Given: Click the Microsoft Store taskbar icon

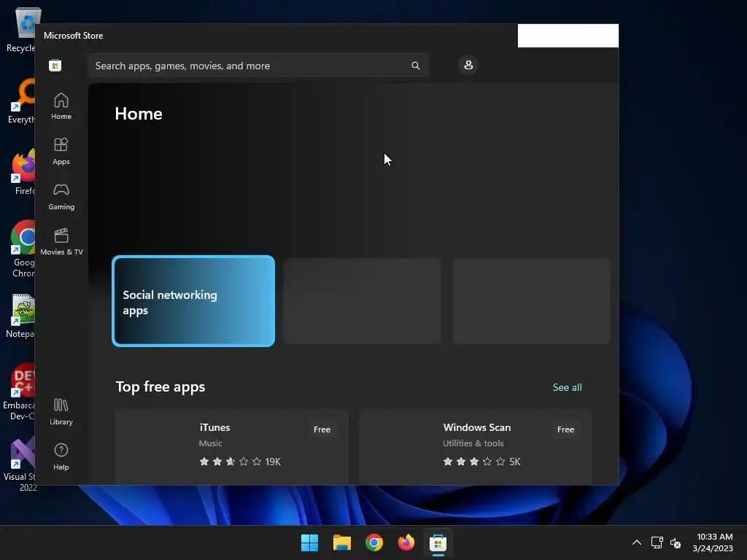Looking at the screenshot, I should coord(438,542).
